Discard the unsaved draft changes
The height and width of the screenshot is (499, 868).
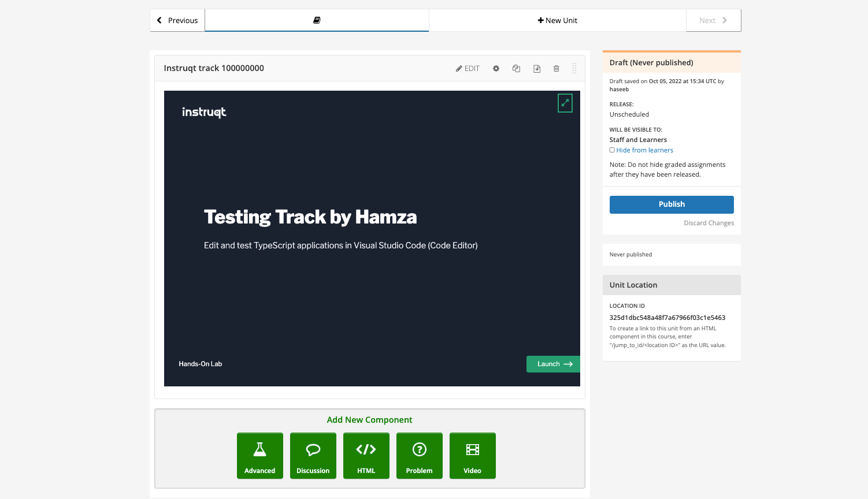pyautogui.click(x=709, y=223)
